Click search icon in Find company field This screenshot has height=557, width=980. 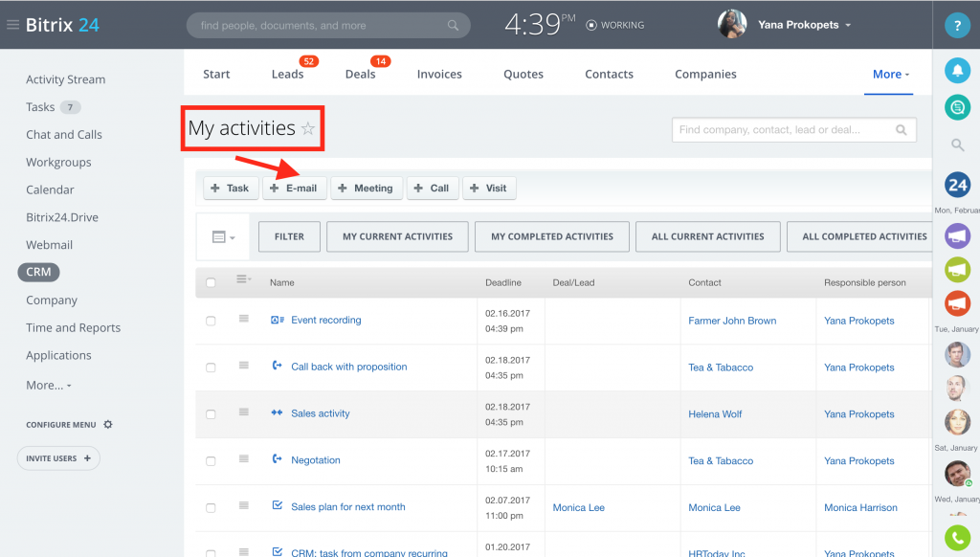tap(901, 130)
